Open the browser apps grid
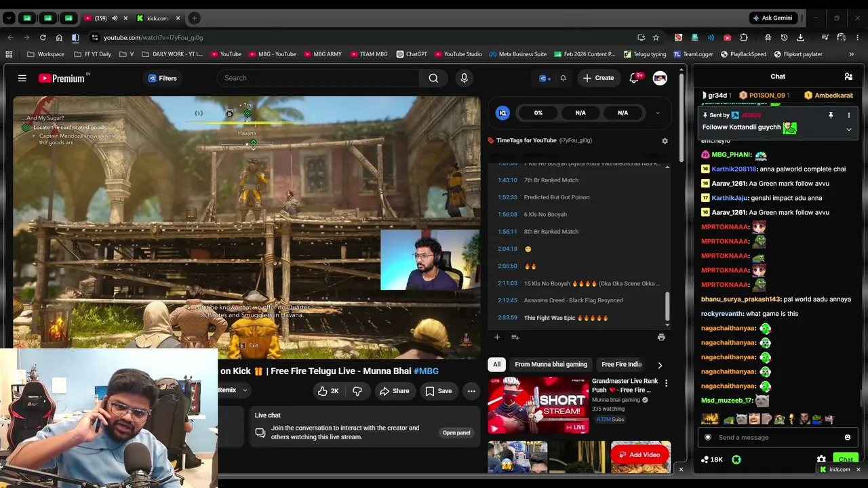Screen dimensions: 868x488 tap(9, 54)
